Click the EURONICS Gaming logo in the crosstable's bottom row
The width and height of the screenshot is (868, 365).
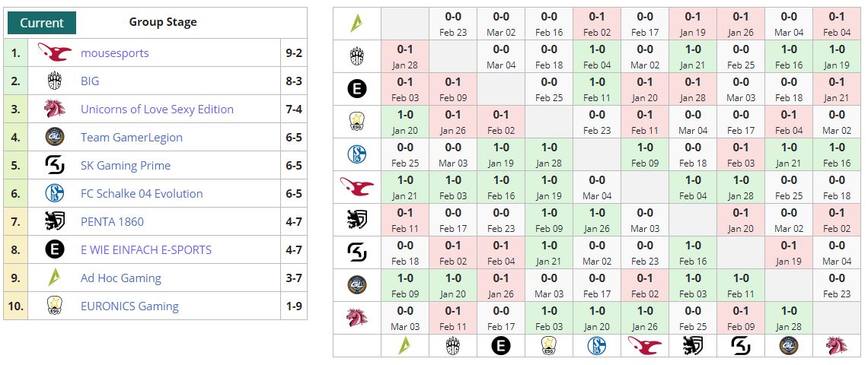click(549, 346)
